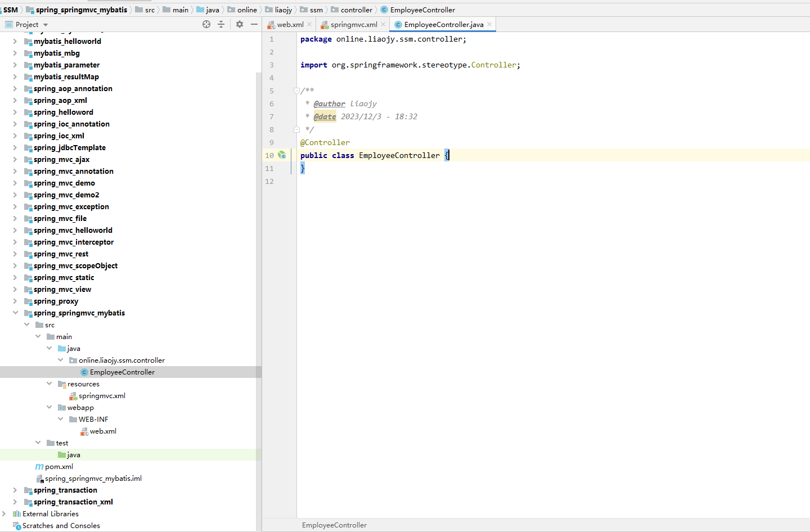The width and height of the screenshot is (810, 532).
Task: Click the online.liaojy.ssm.controller package icon
Action: tap(73, 360)
